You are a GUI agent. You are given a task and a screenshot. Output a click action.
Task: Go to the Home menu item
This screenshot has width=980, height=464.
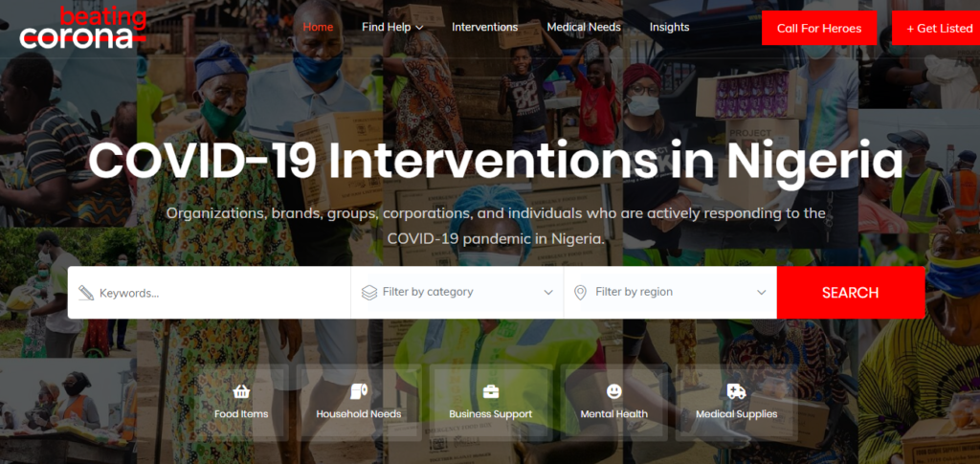[318, 28]
